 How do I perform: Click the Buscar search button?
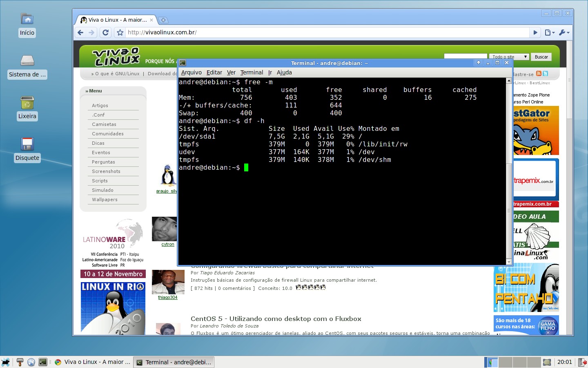(541, 57)
